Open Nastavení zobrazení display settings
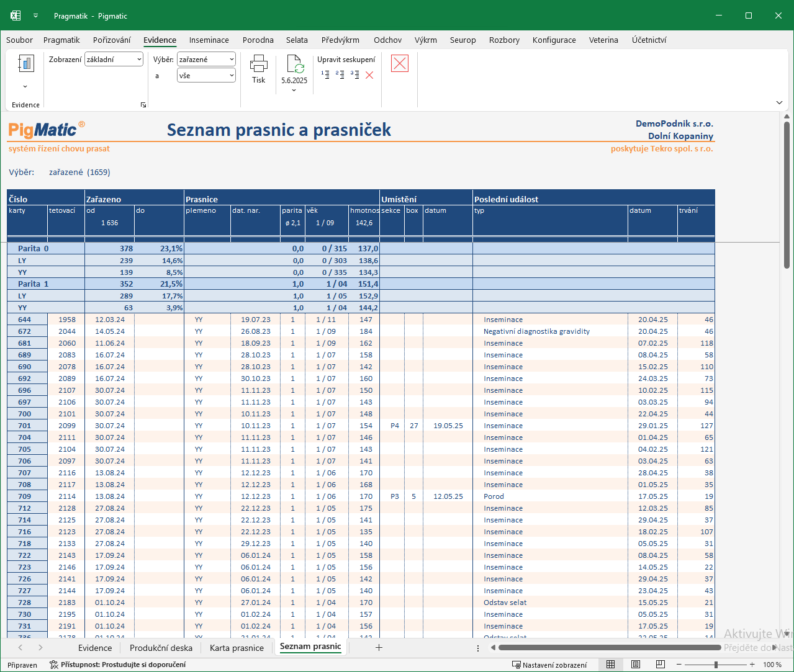The height and width of the screenshot is (672, 794). tap(549, 665)
